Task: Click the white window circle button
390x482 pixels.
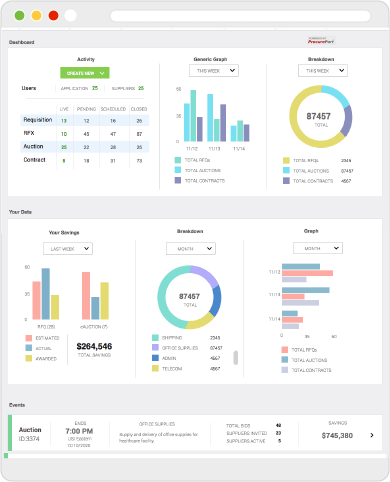Action: (70, 16)
